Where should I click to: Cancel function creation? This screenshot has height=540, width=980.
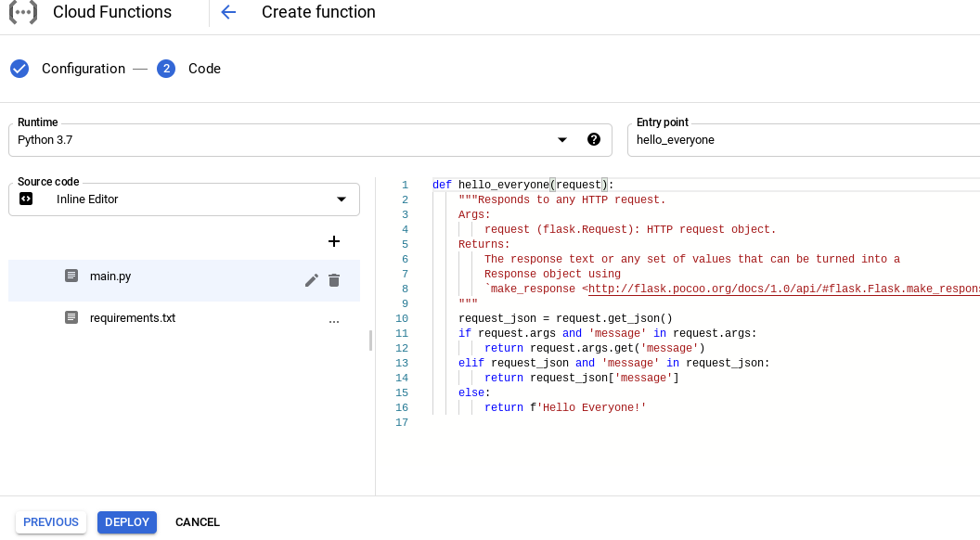coord(198,522)
